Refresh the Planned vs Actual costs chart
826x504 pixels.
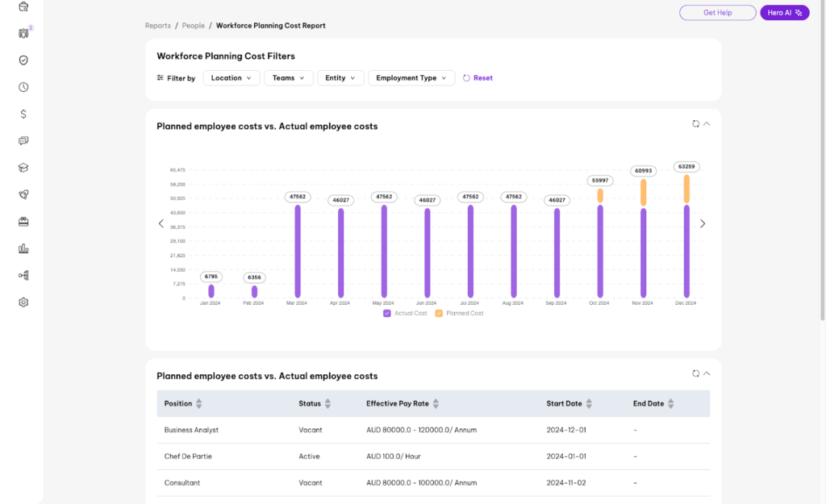tap(695, 123)
